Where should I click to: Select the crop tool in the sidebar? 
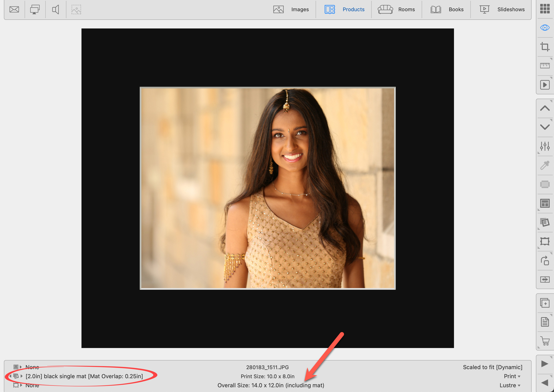pyautogui.click(x=545, y=47)
